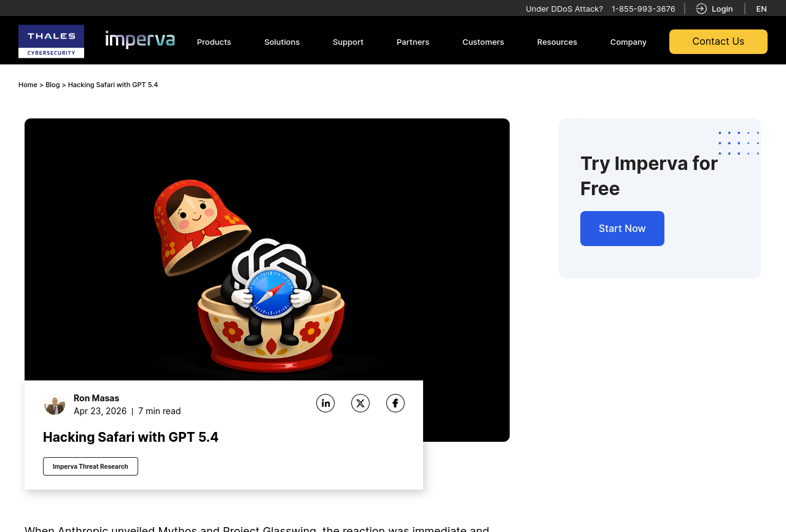Share article on LinkedIn icon

(x=325, y=403)
